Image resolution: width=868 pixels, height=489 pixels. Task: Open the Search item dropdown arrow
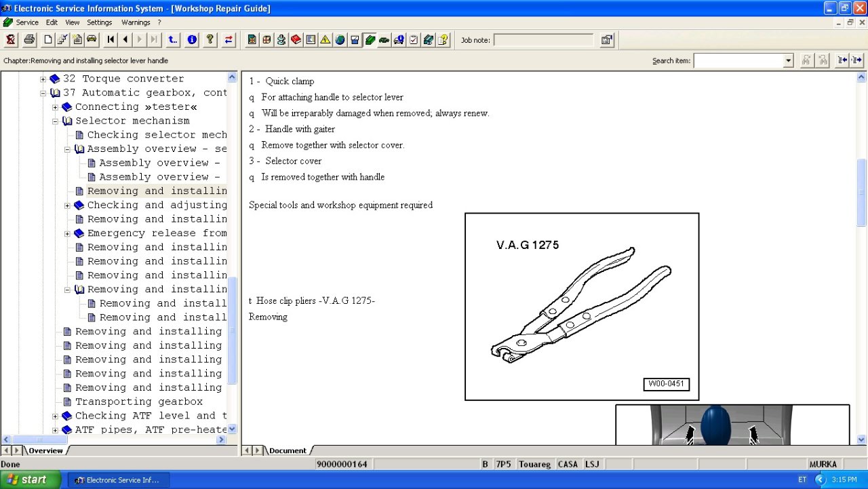[788, 61]
